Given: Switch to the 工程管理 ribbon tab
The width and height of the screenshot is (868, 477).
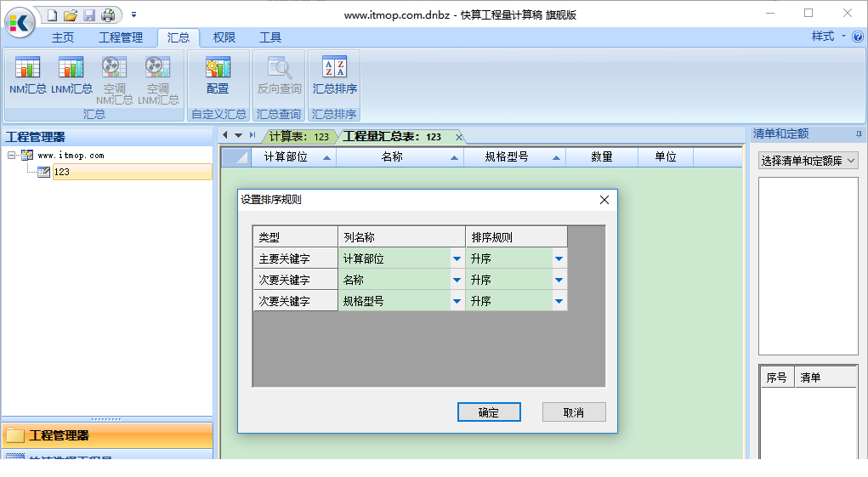Looking at the screenshot, I should coord(121,37).
